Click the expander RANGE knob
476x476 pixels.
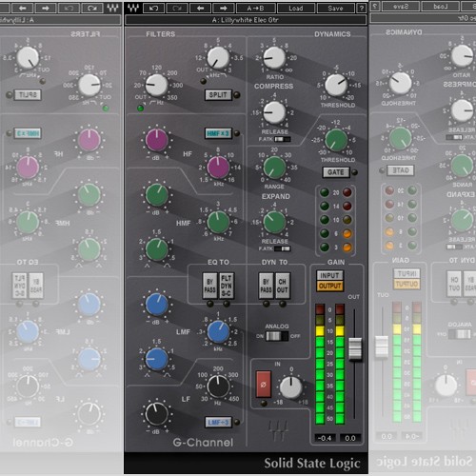coord(274,168)
